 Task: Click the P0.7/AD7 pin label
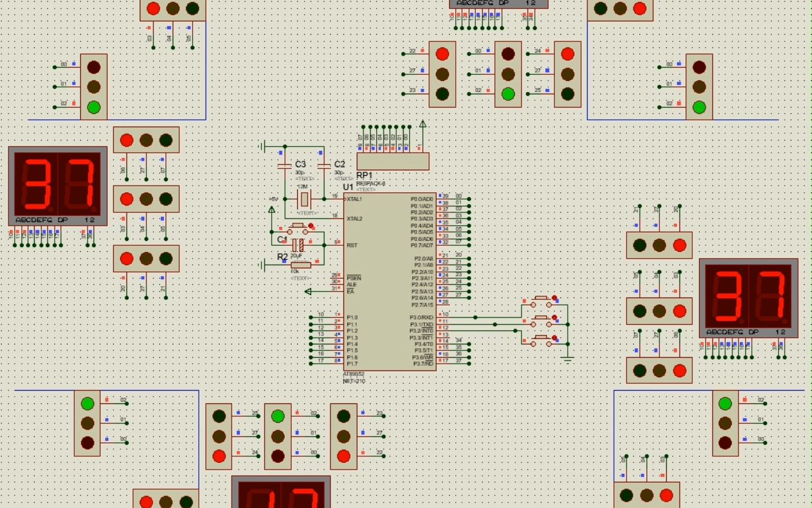point(422,245)
